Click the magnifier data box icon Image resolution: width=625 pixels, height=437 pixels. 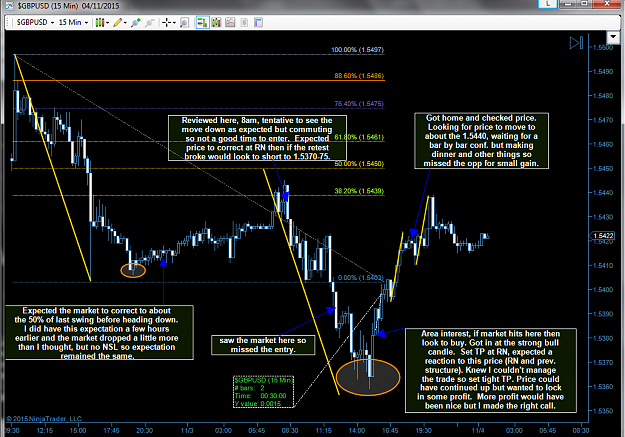point(184,22)
